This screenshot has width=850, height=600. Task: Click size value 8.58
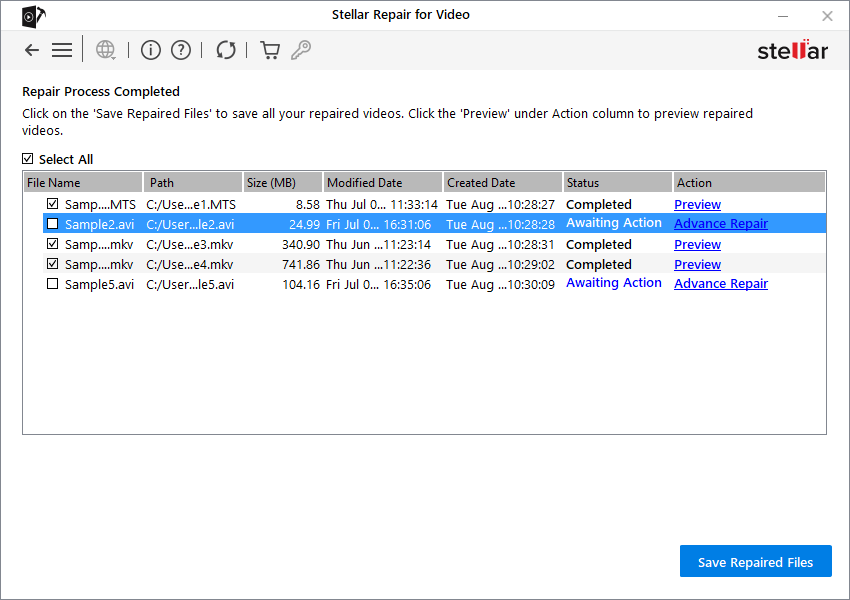pos(307,205)
